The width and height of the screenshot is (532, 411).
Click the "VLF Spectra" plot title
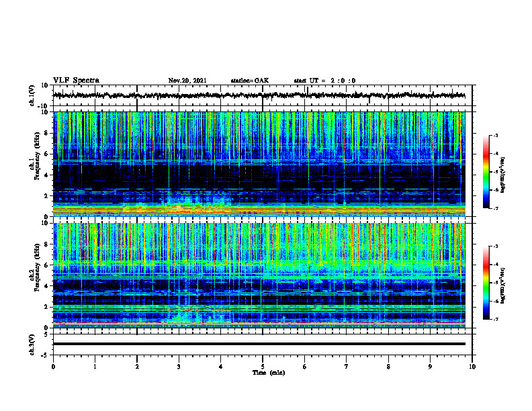[76, 81]
